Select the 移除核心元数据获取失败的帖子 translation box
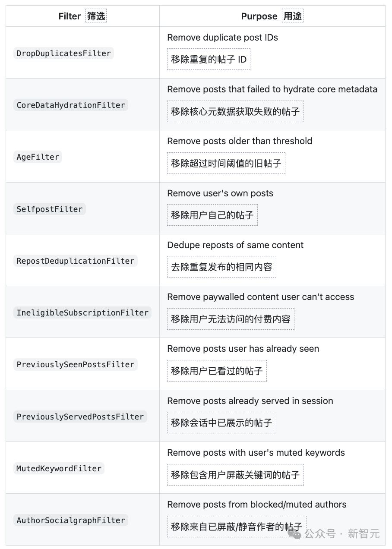Screen dimensions: 392x549 (235, 111)
